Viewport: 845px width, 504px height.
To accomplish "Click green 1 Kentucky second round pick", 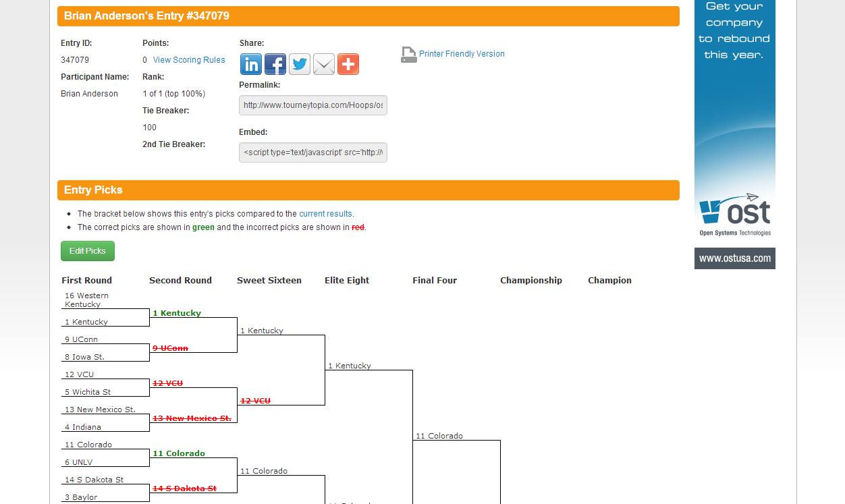I will [177, 313].
